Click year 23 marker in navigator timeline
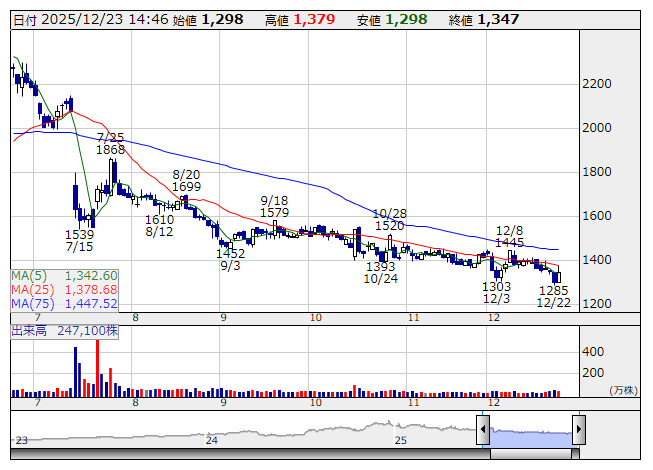The width and height of the screenshot is (653, 470). tap(22, 439)
